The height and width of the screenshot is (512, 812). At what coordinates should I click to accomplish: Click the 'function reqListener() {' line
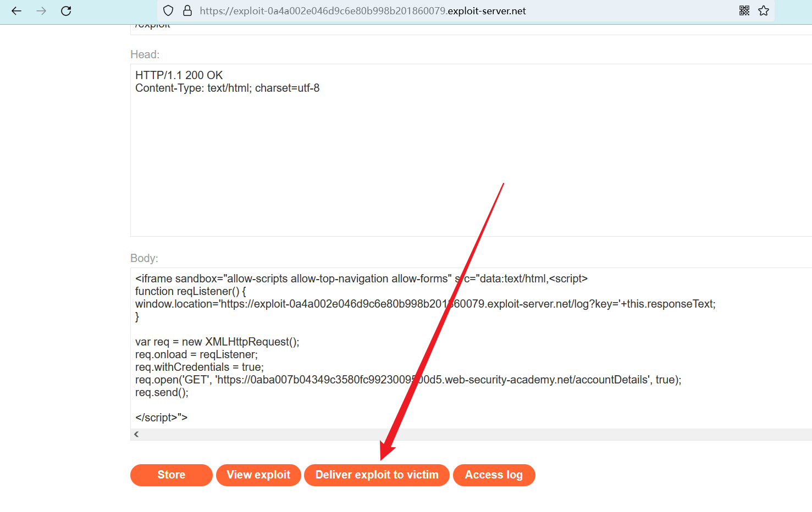pos(190,291)
